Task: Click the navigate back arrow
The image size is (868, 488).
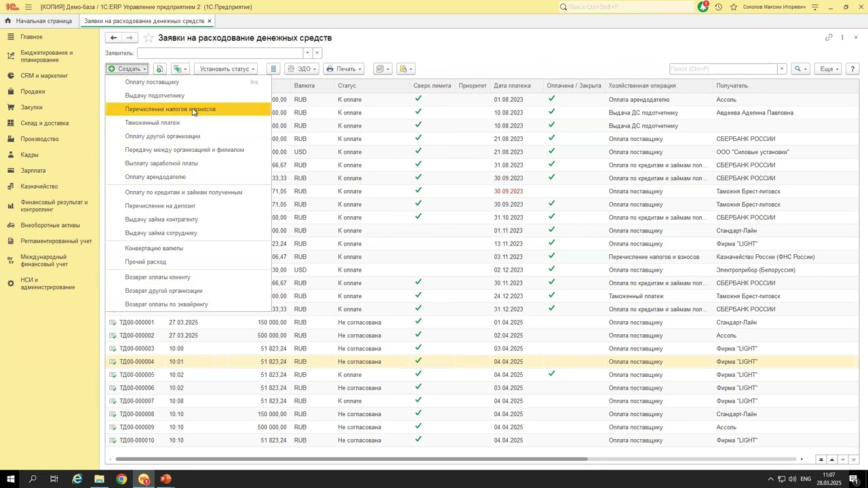Action: click(113, 38)
